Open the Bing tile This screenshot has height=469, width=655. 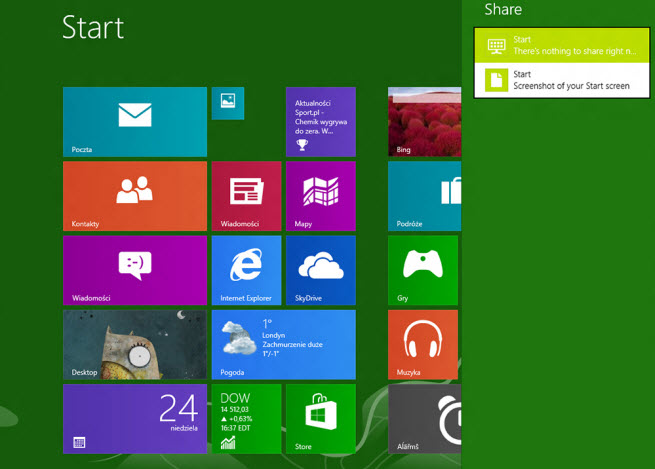coord(424,122)
